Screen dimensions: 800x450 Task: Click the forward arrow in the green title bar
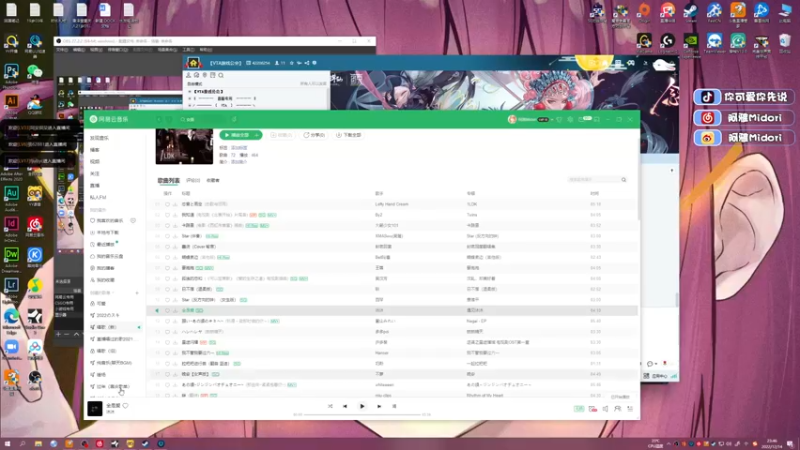click(168, 119)
